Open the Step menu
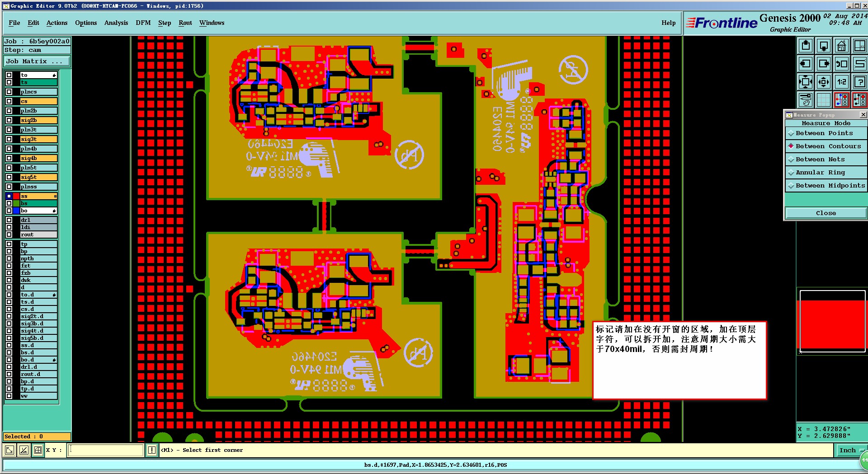This screenshot has width=868, height=474. point(165,23)
